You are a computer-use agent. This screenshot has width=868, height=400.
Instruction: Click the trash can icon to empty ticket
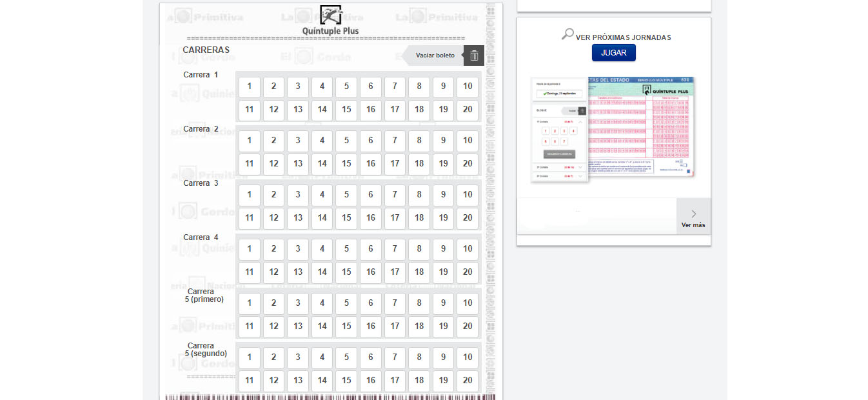point(474,55)
